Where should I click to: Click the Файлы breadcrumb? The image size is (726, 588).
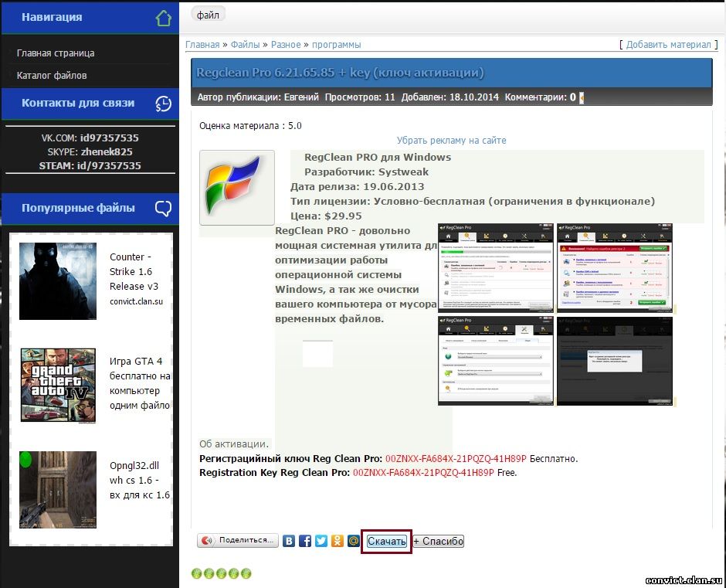[x=246, y=45]
